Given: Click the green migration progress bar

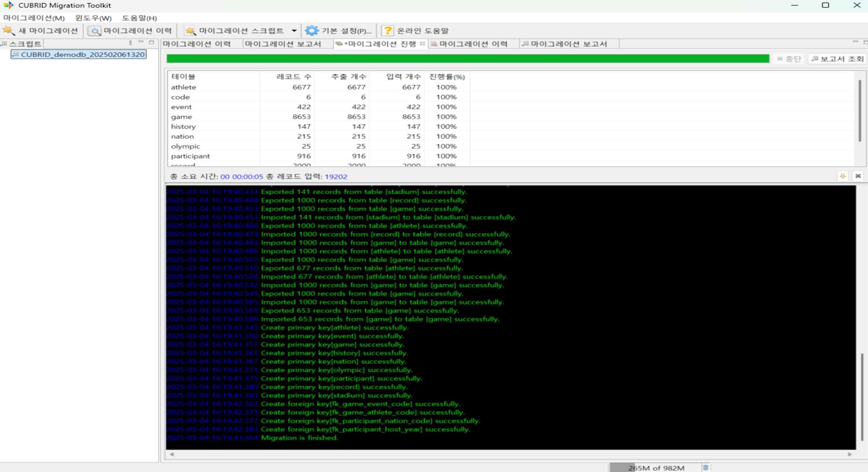Looking at the screenshot, I should click(x=467, y=59).
